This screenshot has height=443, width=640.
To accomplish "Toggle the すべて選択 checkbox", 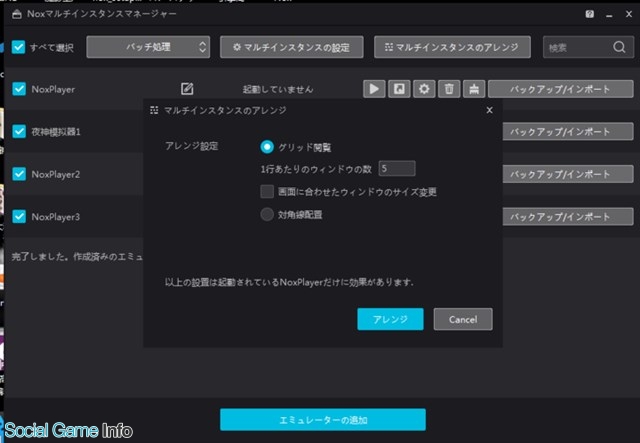I will [x=18, y=47].
